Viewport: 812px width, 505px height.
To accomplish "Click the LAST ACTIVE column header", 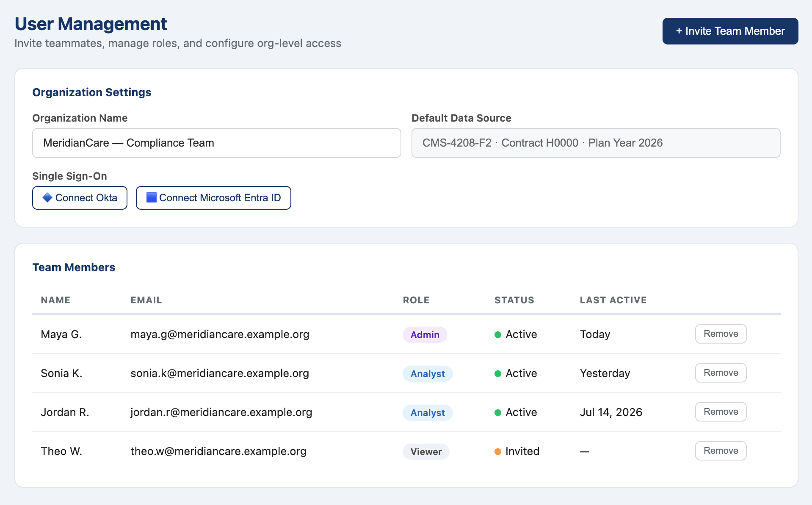I will pyautogui.click(x=613, y=300).
